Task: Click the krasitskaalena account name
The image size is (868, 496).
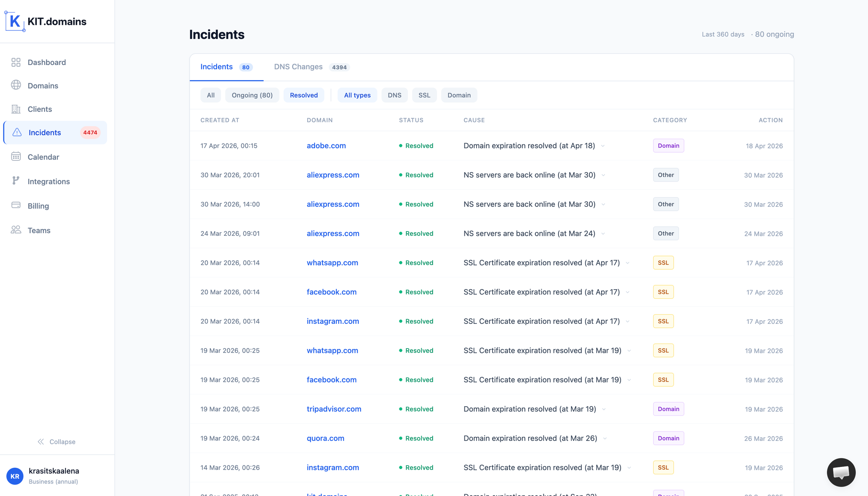Action: pyautogui.click(x=54, y=471)
